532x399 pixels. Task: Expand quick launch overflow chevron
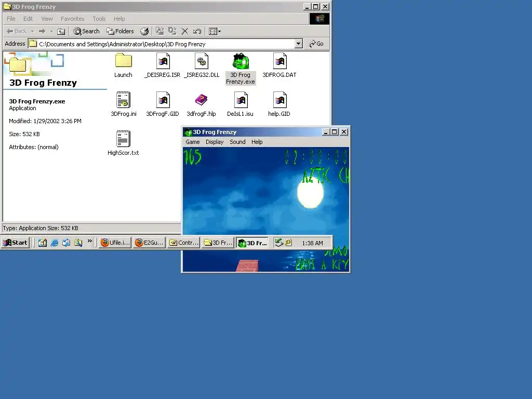[x=89, y=241]
